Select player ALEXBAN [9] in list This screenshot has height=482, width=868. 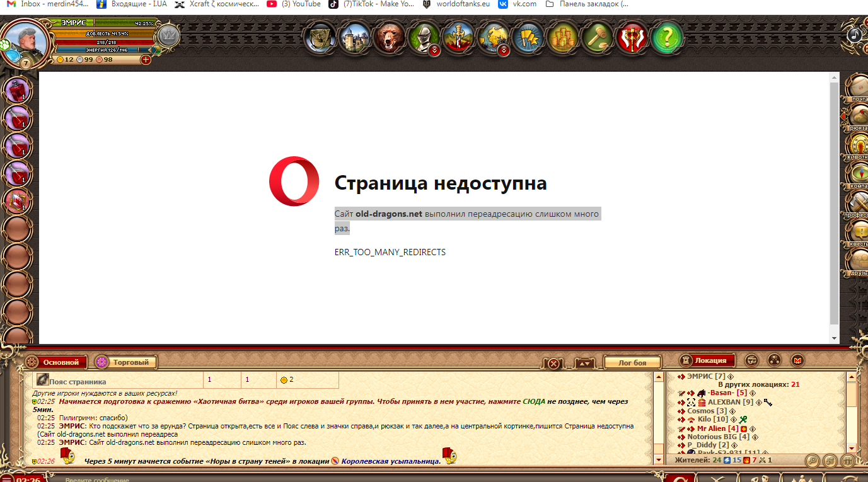point(730,402)
